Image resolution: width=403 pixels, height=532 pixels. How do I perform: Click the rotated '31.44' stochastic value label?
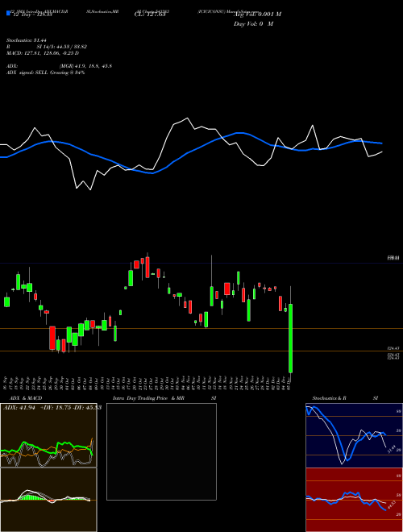(x=392, y=449)
